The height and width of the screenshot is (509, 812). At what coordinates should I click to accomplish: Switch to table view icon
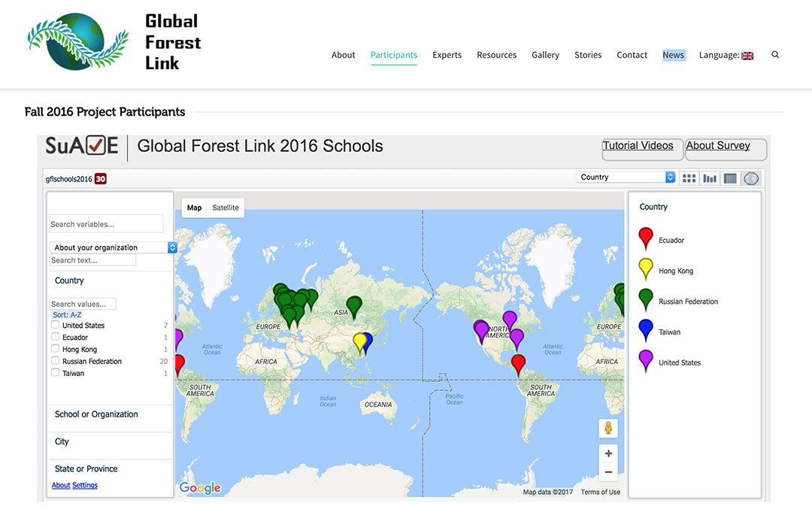tap(730, 178)
